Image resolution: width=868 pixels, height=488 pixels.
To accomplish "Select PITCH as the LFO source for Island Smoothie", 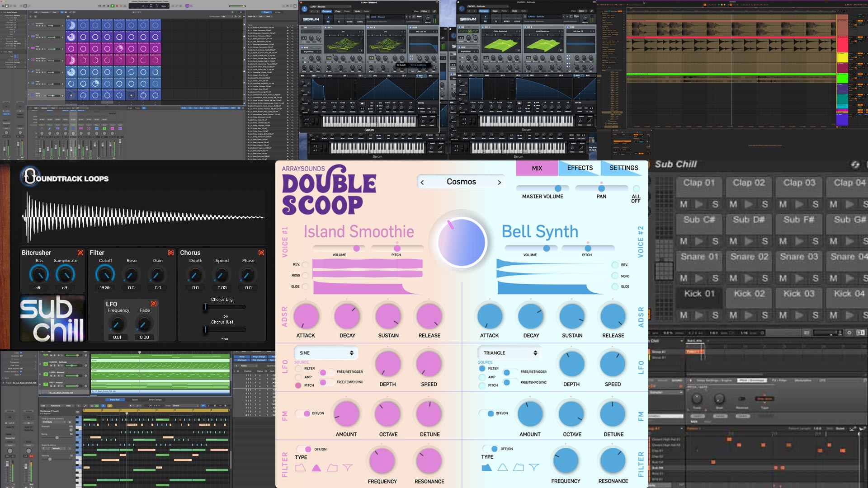I will pos(298,385).
